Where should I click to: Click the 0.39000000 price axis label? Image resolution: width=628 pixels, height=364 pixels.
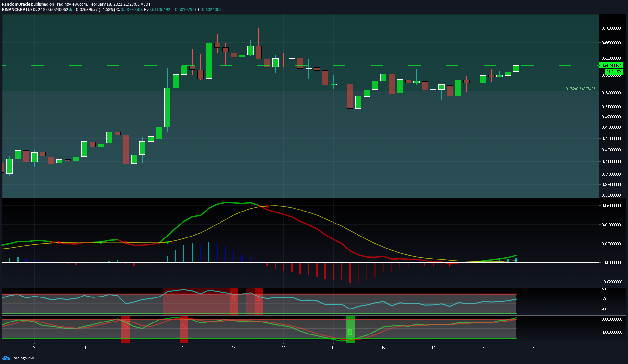[611, 174]
